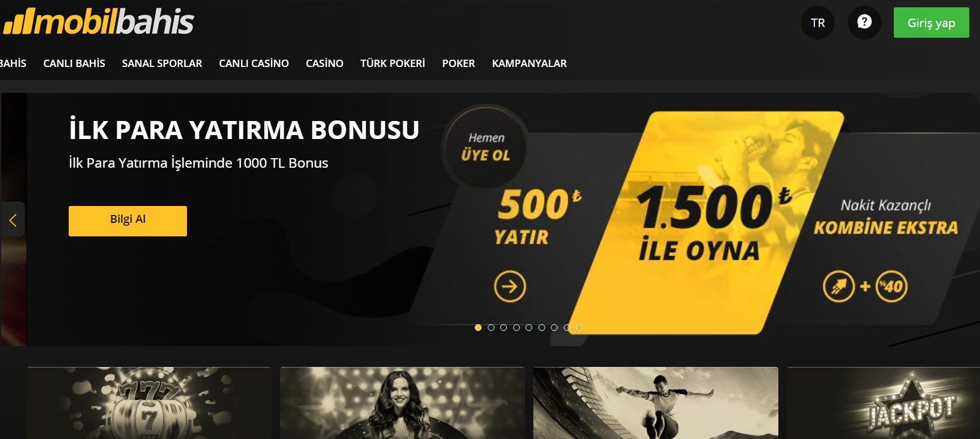The image size is (980, 439).
Task: Go to the KAMPANYALAR page
Action: 529,64
